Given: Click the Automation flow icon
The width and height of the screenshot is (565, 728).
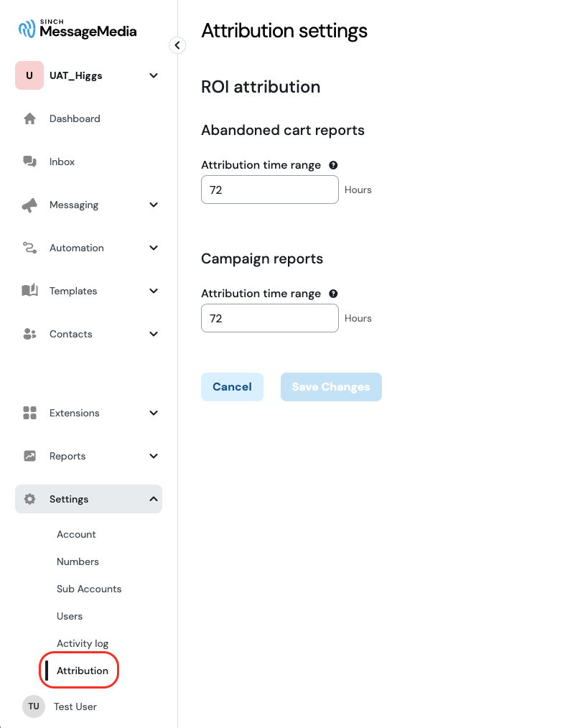Looking at the screenshot, I should pos(29,248).
